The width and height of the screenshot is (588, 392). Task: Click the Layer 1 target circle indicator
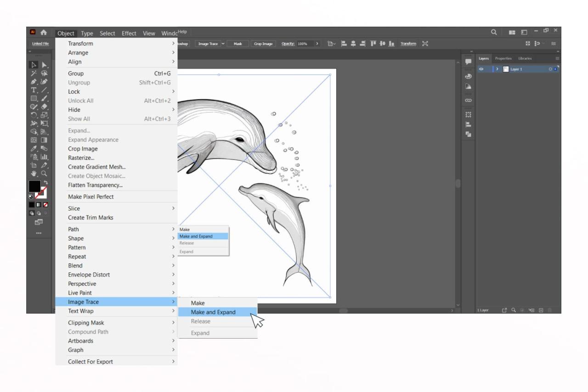549,69
